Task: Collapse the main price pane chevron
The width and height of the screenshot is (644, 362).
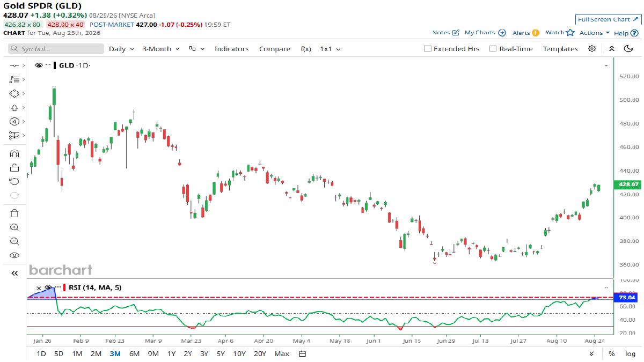Action: [606, 65]
